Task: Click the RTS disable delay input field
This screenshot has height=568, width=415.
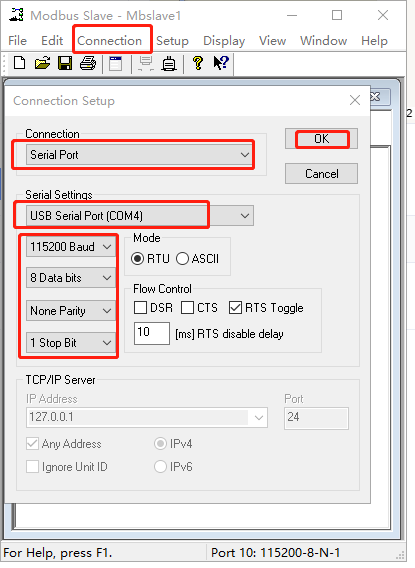Action: (152, 333)
